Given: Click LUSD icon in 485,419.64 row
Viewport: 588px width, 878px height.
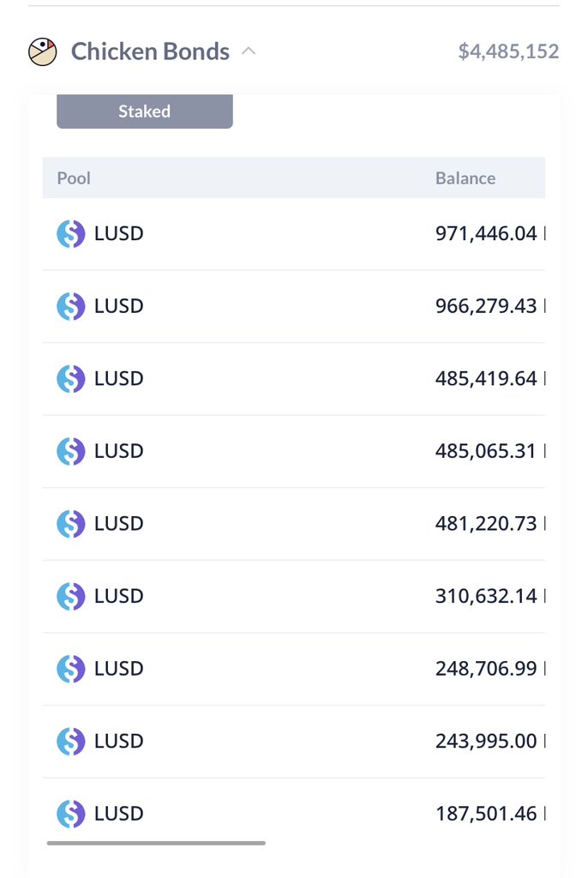Looking at the screenshot, I should point(71,378).
